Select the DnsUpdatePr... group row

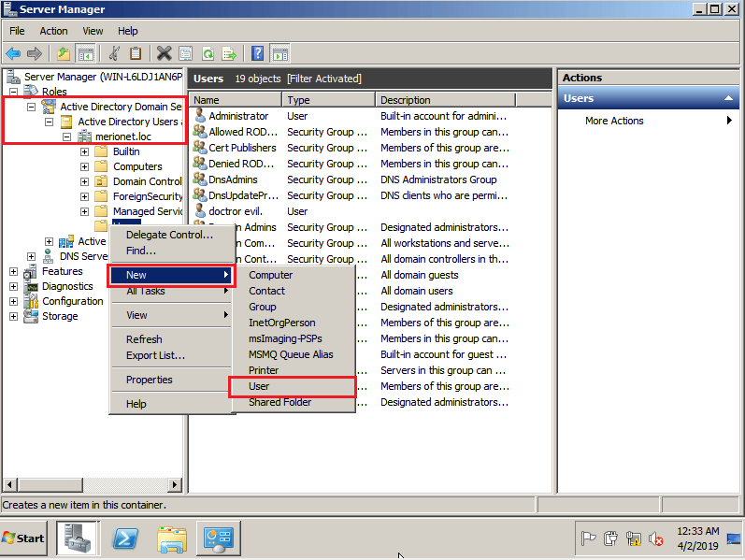click(x=351, y=195)
